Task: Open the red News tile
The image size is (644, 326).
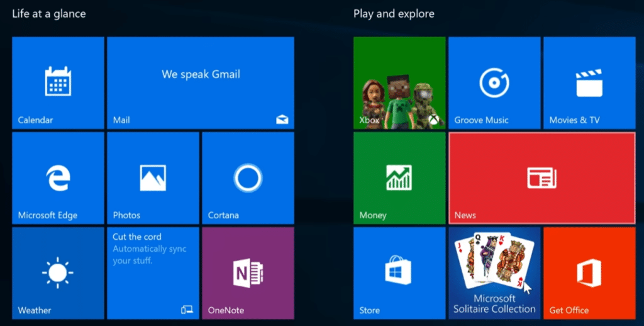Action: point(542,178)
